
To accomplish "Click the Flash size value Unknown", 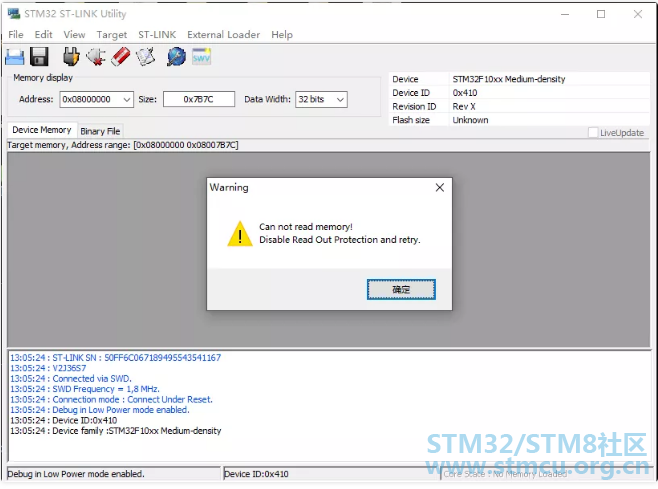I will click(x=470, y=120).
